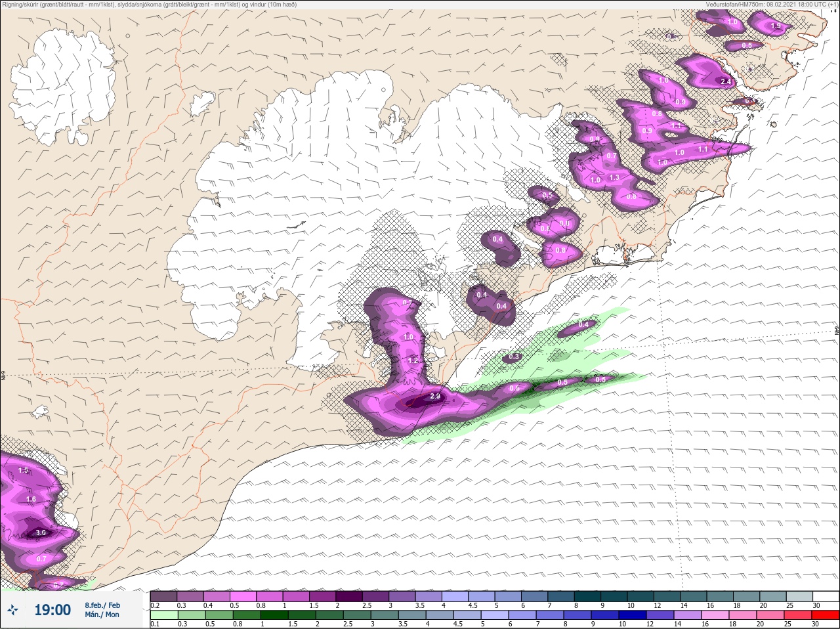
Task: Click the date text '8.feb./ Feb'
Action: 102,605
